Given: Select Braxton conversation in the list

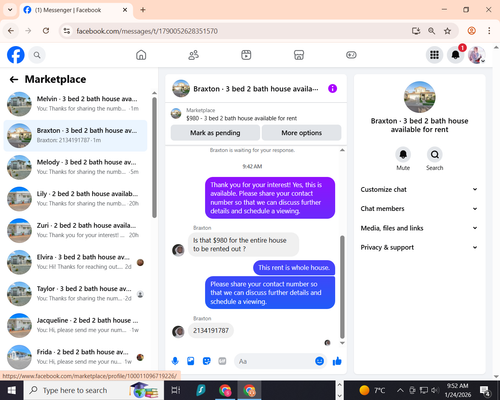Looking at the screenshot, I should coord(75,136).
